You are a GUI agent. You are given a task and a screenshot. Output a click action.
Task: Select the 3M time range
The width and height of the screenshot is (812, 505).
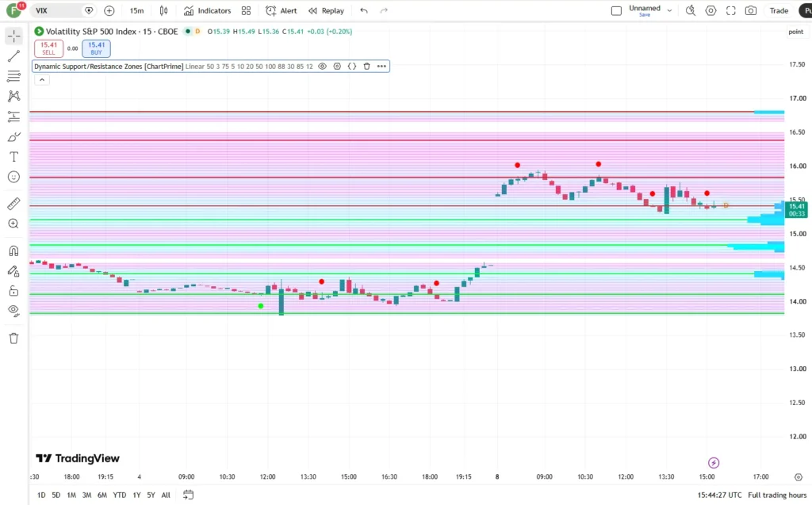(x=86, y=495)
